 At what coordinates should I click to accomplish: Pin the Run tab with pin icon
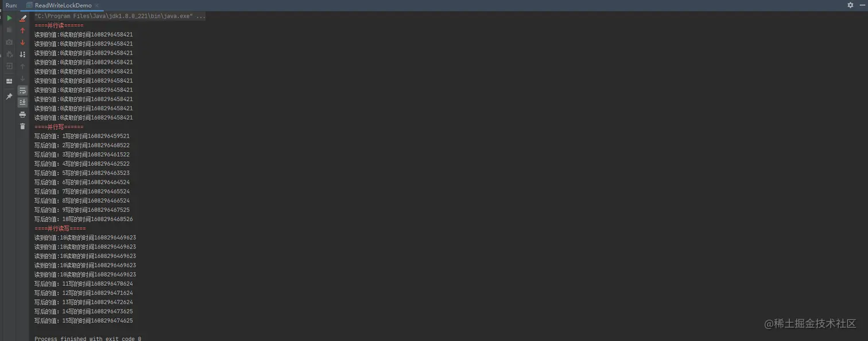[9, 96]
